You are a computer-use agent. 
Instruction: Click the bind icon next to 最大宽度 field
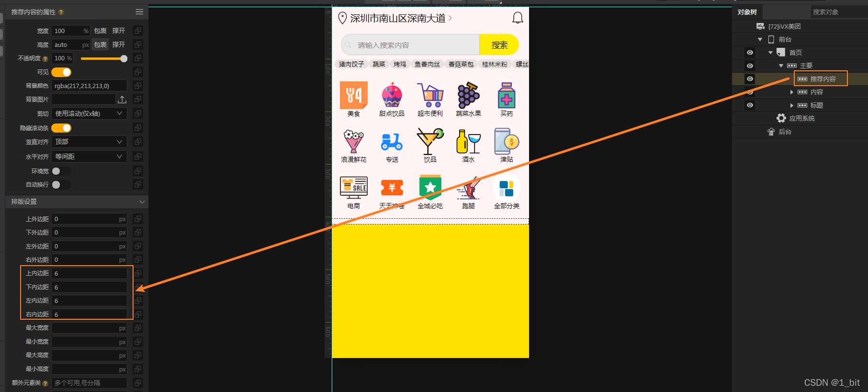click(138, 328)
